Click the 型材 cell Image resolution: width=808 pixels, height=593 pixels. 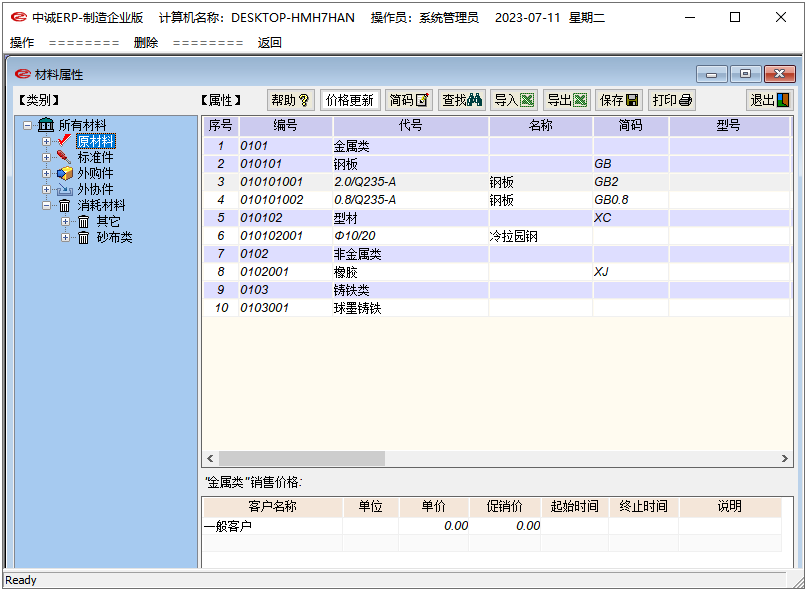[x=411, y=218]
